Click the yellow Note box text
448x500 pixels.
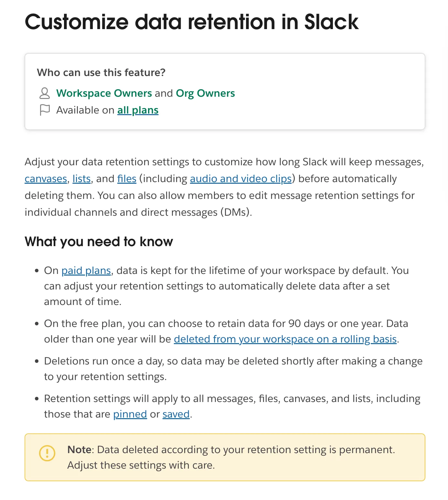coord(231,457)
